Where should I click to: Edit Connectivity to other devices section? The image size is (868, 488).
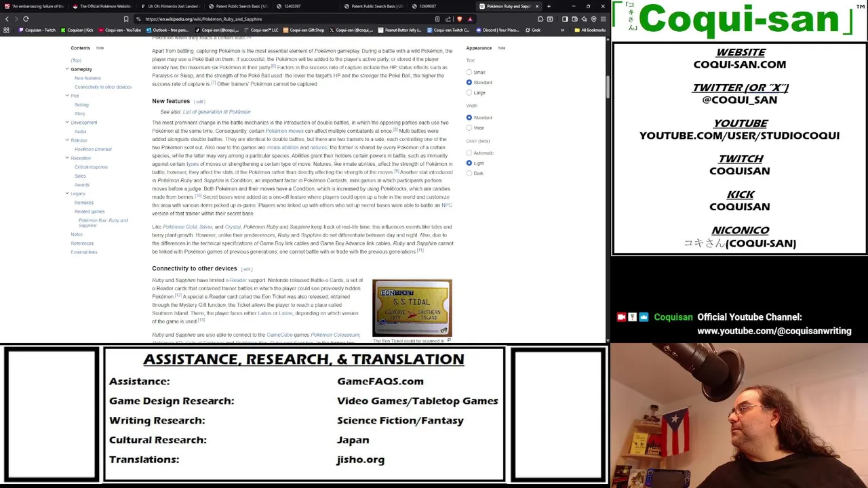247,269
